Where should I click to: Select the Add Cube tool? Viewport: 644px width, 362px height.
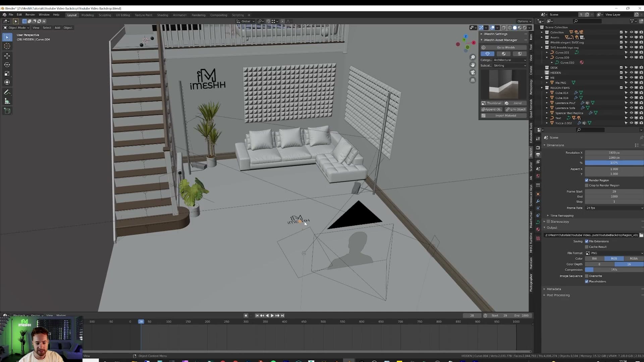(7, 111)
